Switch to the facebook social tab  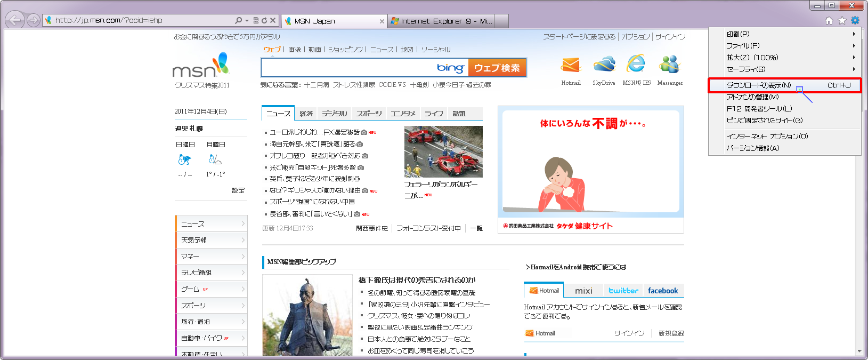663,291
